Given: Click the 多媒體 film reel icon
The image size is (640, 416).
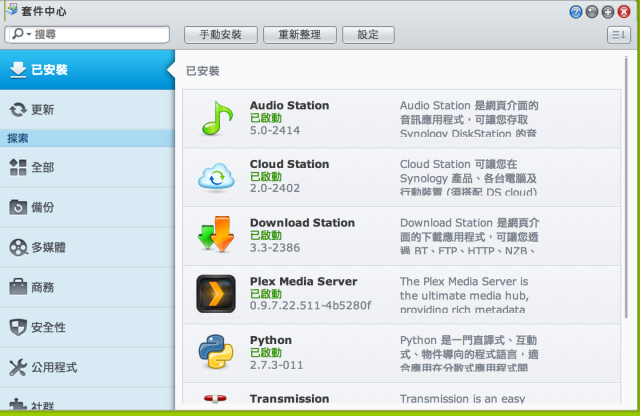Looking at the screenshot, I should pos(18,247).
